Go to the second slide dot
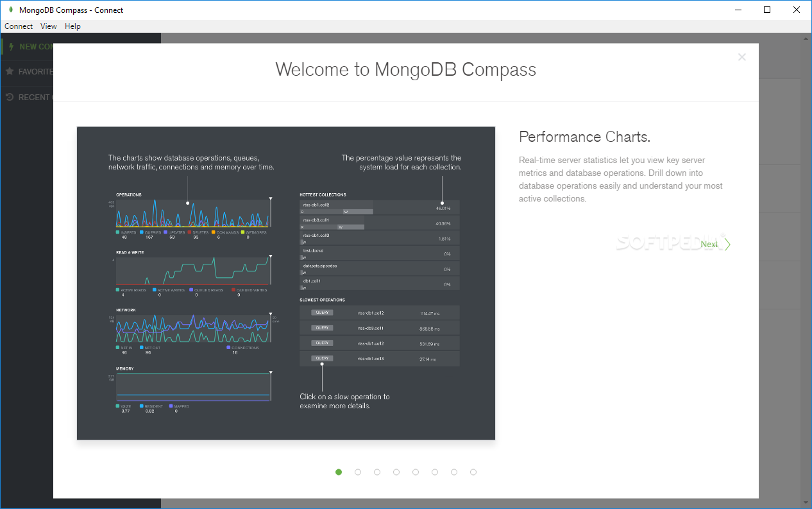 358,472
